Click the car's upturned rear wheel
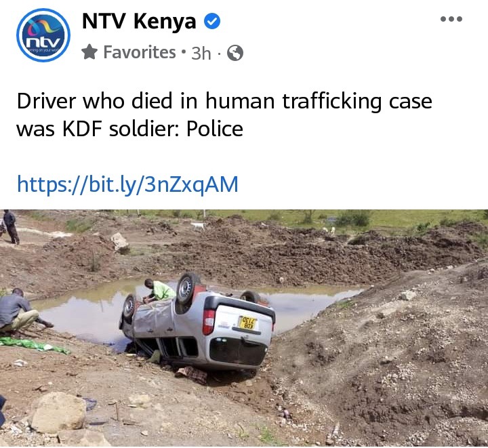The height and width of the screenshot is (448, 488). coord(187,288)
